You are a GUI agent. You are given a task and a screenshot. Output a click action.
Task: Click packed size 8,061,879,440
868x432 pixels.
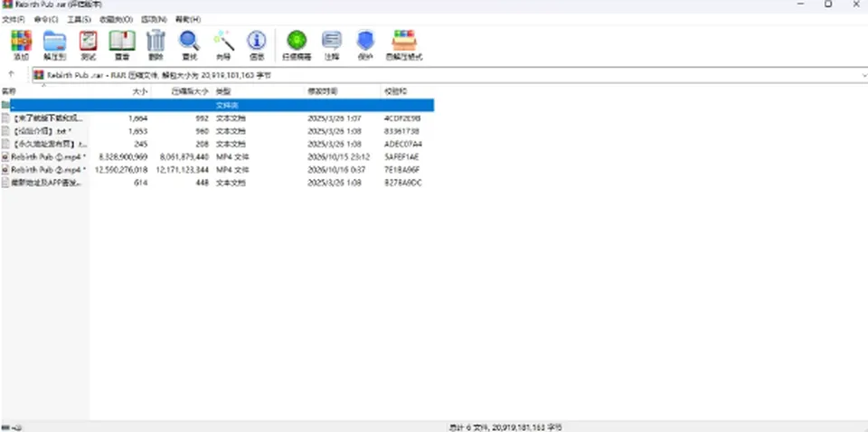pos(184,156)
